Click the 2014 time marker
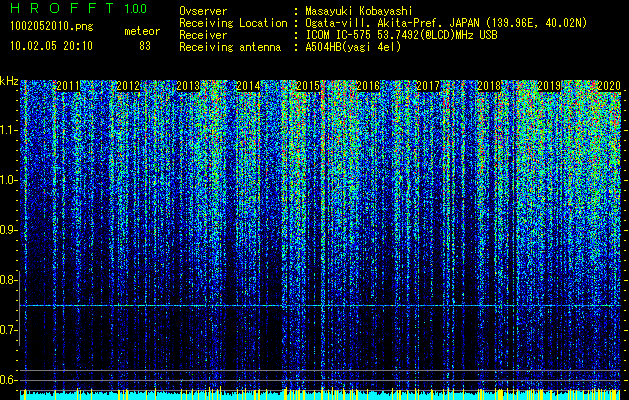The height and width of the screenshot is (400, 629). coord(248,86)
